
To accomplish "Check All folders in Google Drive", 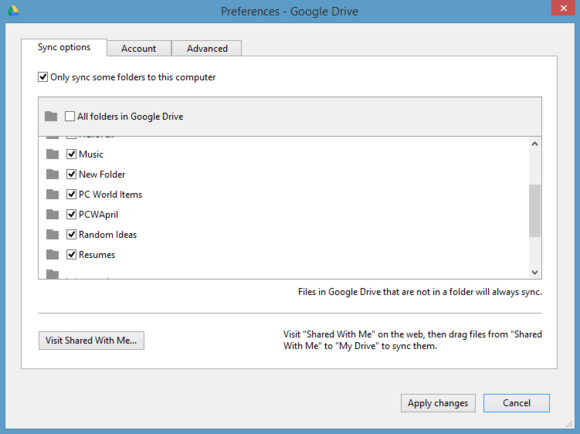I will (x=70, y=116).
